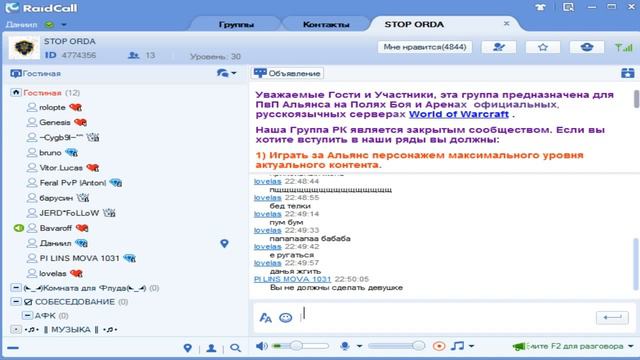
Task: Open the font formatting icon
Action: point(265,318)
